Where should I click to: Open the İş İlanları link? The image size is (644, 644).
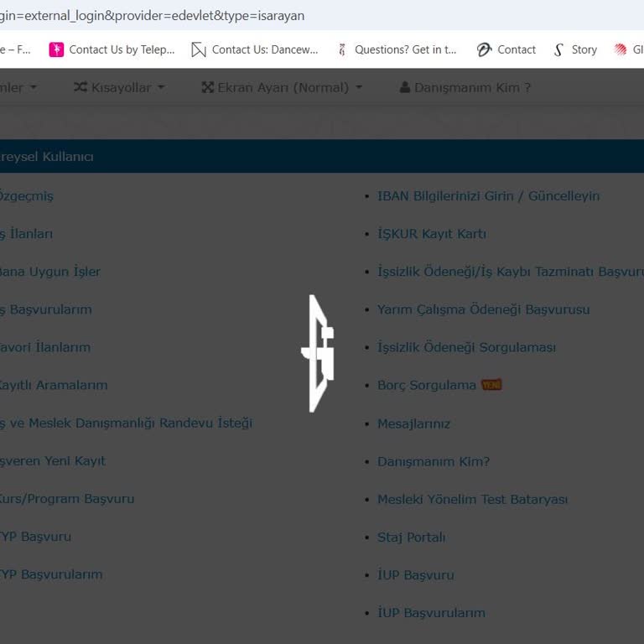click(26, 234)
